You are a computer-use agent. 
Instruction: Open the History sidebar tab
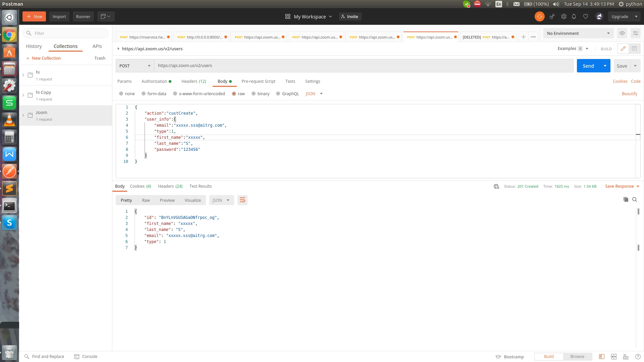pos(34,46)
